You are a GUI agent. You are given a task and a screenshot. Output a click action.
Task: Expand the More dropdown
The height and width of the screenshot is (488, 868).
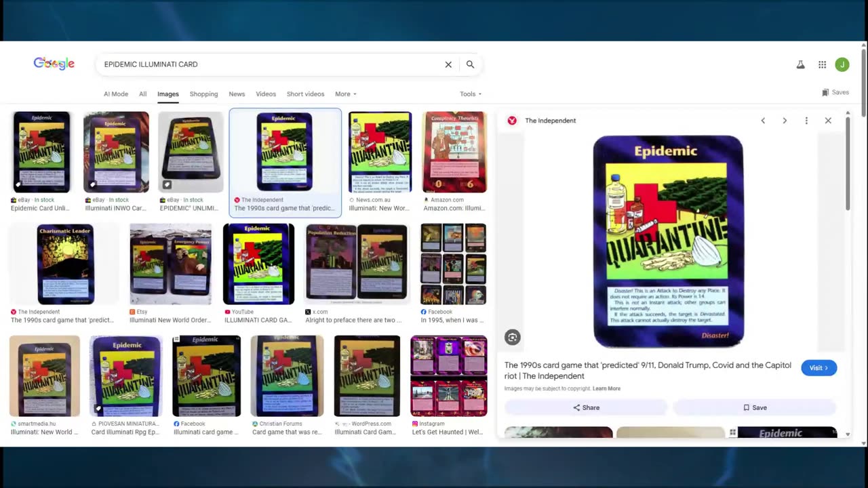(345, 94)
